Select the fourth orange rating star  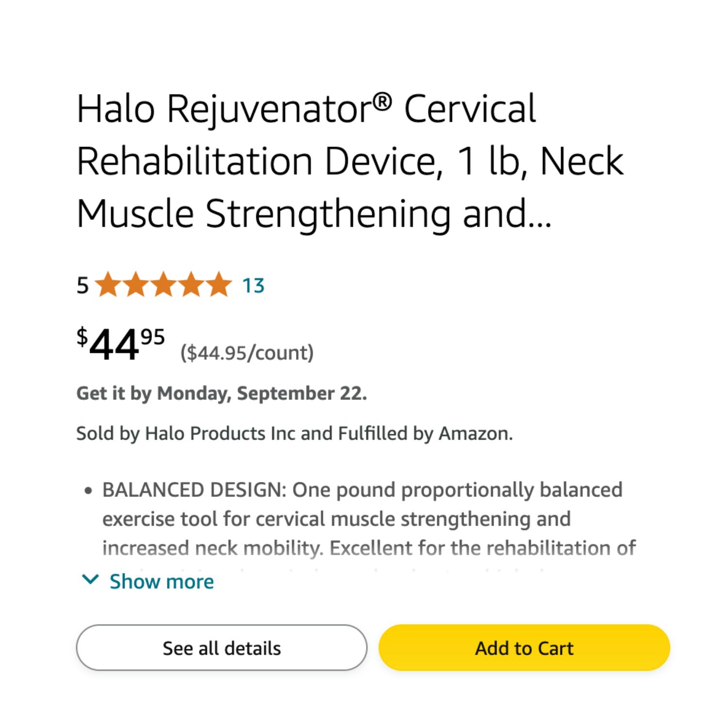191,284
